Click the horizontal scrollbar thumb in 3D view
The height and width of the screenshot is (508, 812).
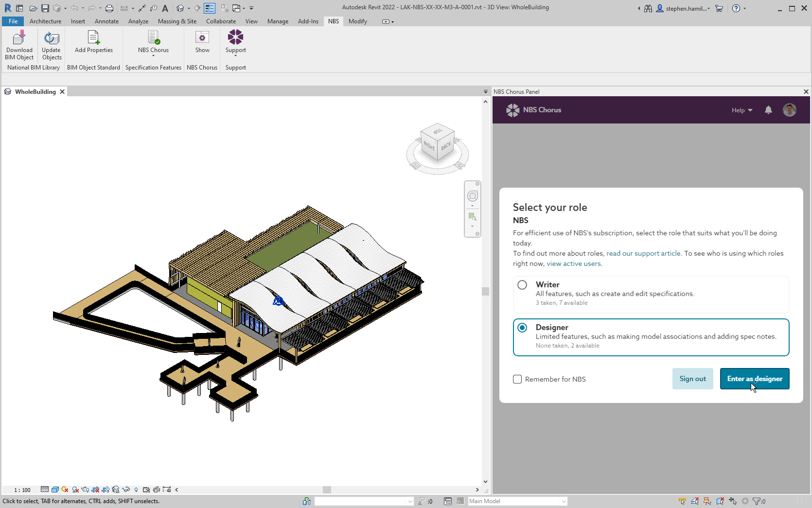click(x=327, y=490)
